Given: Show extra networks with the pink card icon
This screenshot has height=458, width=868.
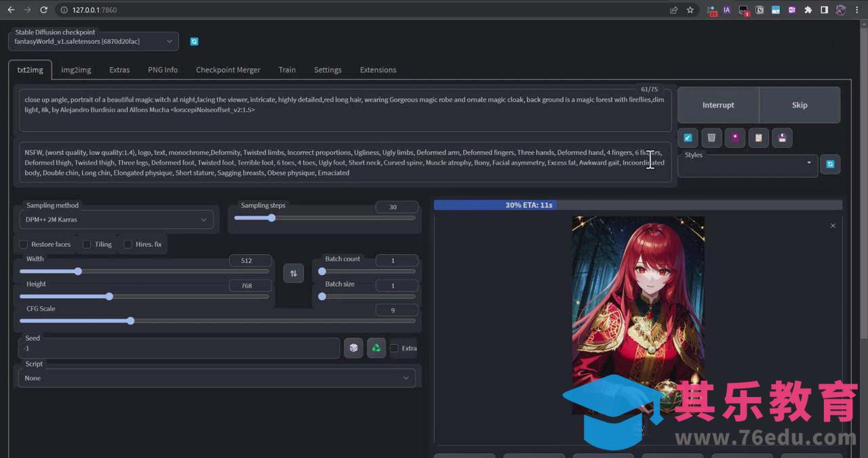Looking at the screenshot, I should 734,138.
